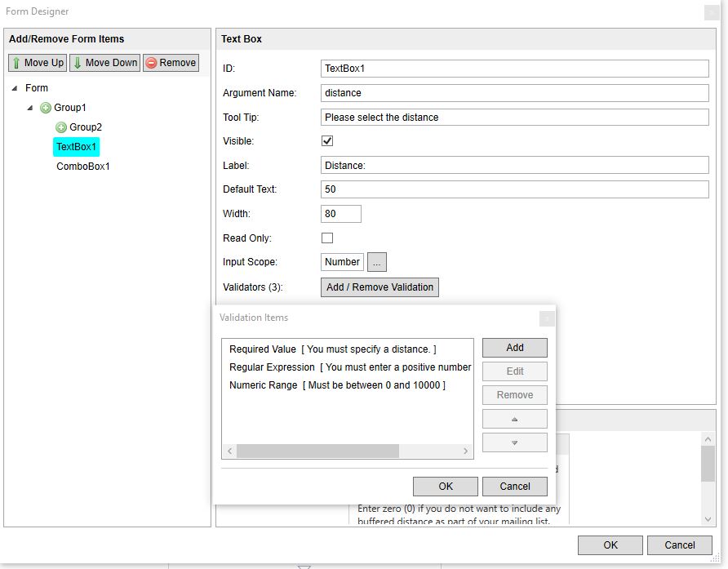Select the Form root node
The width and height of the screenshot is (728, 569).
point(36,88)
